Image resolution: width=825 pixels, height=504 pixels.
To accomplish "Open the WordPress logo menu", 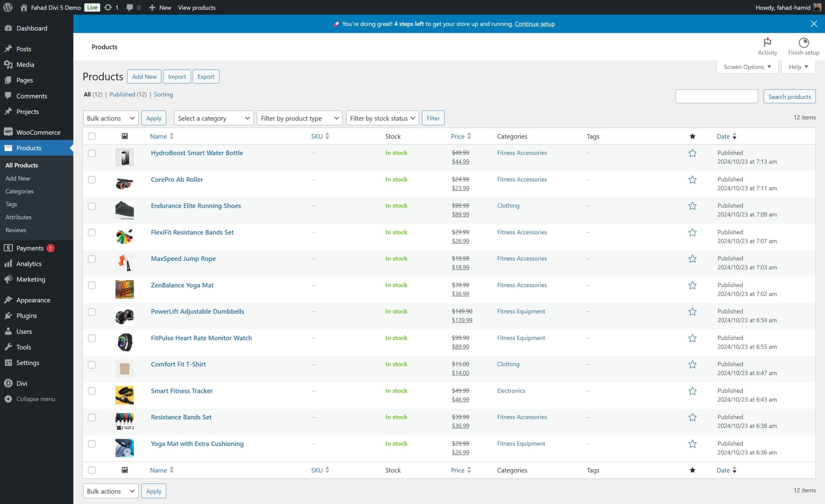I will (7, 7).
